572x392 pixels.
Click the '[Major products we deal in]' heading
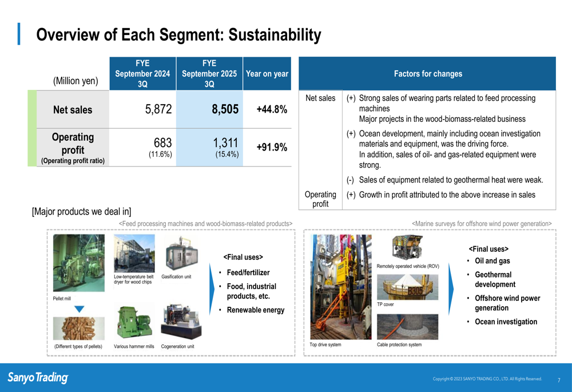(x=81, y=211)
